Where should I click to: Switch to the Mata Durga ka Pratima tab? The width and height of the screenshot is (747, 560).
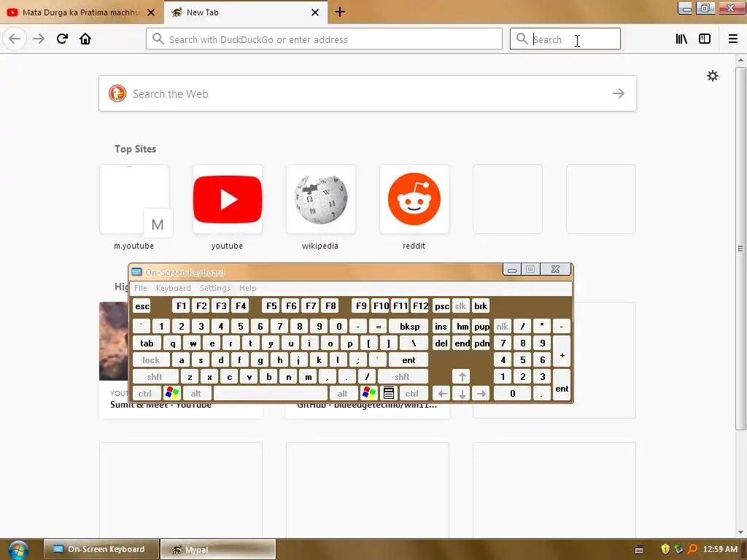tap(80, 12)
